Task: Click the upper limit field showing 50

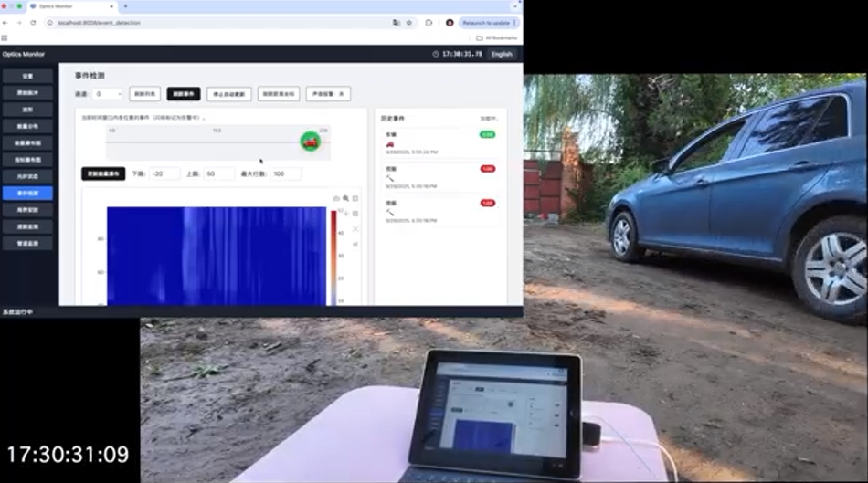Action: 219,173
